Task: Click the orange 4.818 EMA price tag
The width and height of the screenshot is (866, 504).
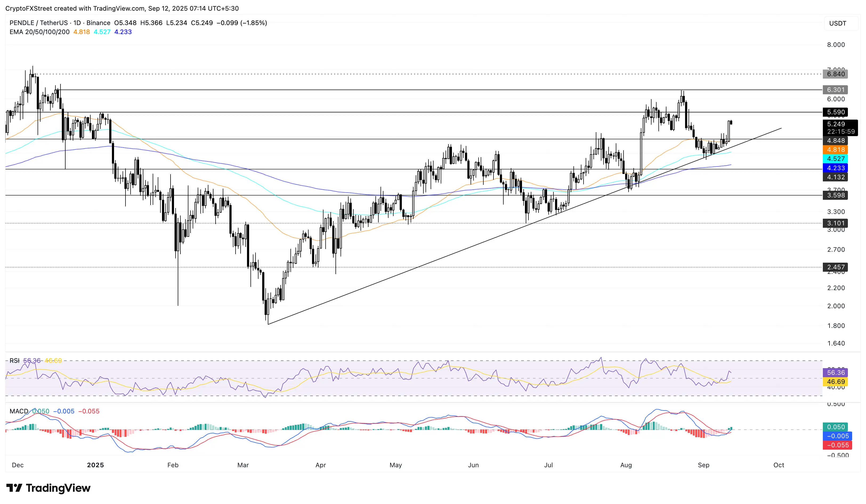Action: [x=835, y=150]
